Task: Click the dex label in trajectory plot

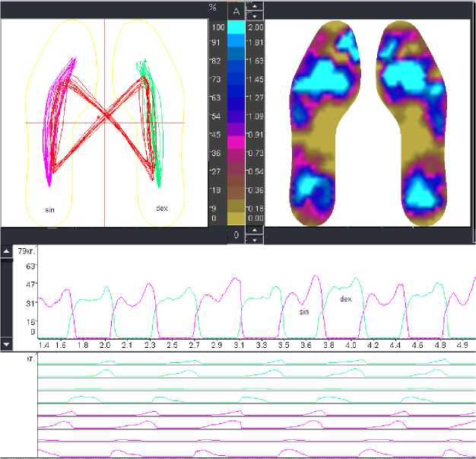Action: coord(162,209)
